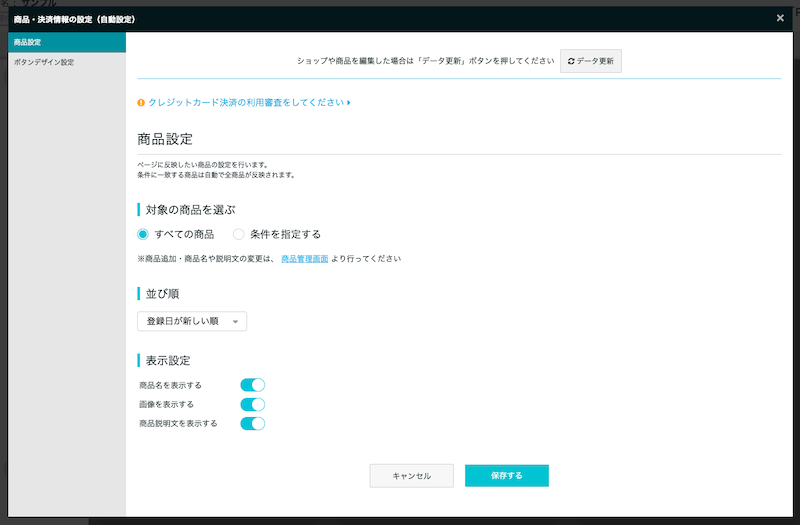Close the 商品・決済情報の設定 dialog
800x525 pixels.
[780, 18]
